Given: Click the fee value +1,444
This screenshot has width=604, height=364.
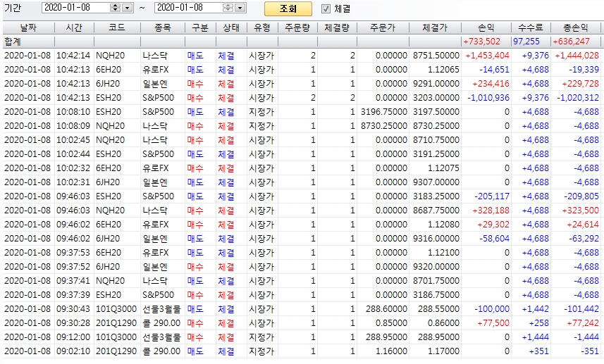Looking at the screenshot, I should (x=536, y=337).
